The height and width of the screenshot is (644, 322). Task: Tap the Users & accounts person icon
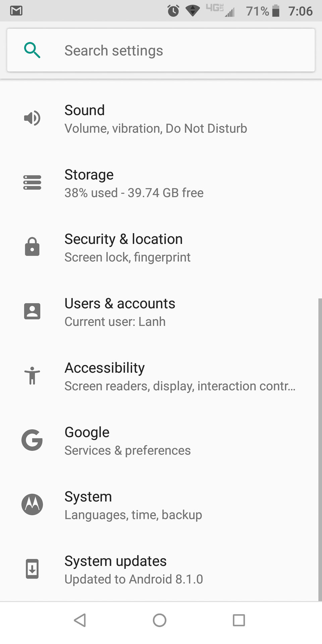point(32,311)
